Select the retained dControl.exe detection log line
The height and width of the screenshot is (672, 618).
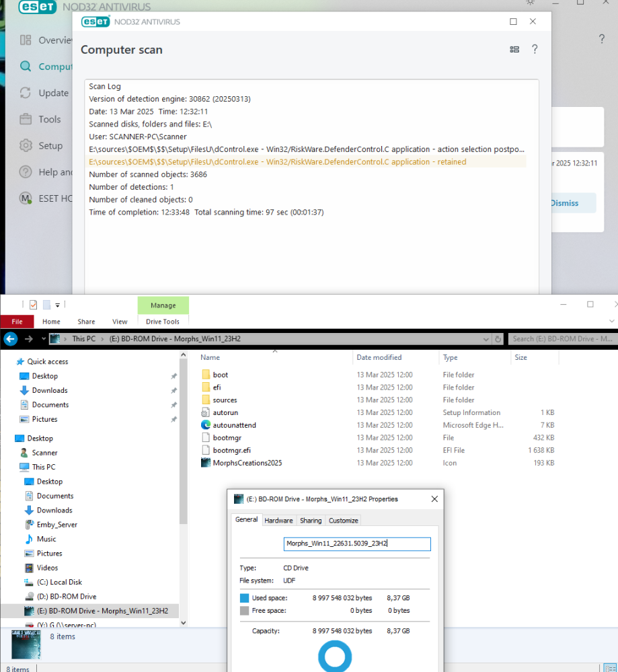click(307, 162)
